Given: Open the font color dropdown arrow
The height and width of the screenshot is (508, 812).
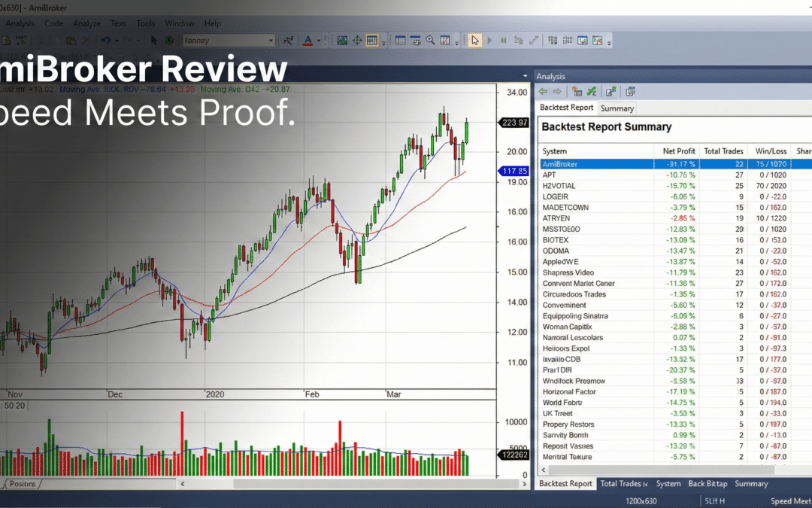Looking at the screenshot, I should [x=319, y=41].
